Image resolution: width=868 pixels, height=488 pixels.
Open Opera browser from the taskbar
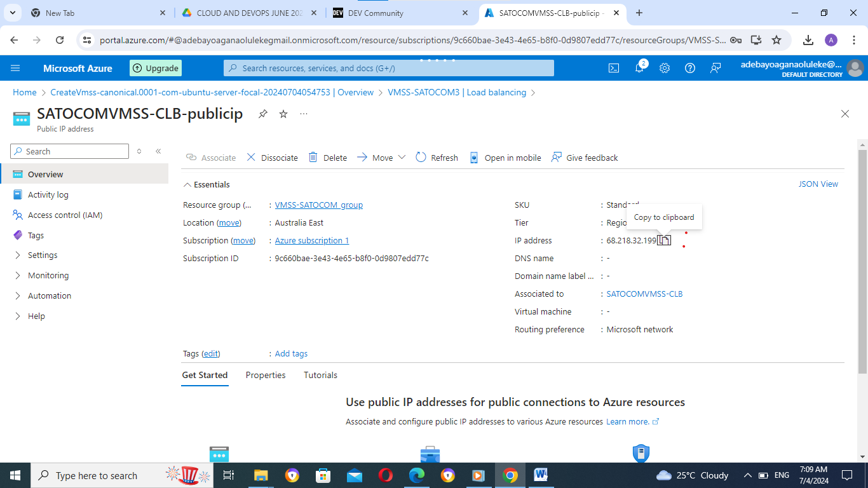point(386,475)
